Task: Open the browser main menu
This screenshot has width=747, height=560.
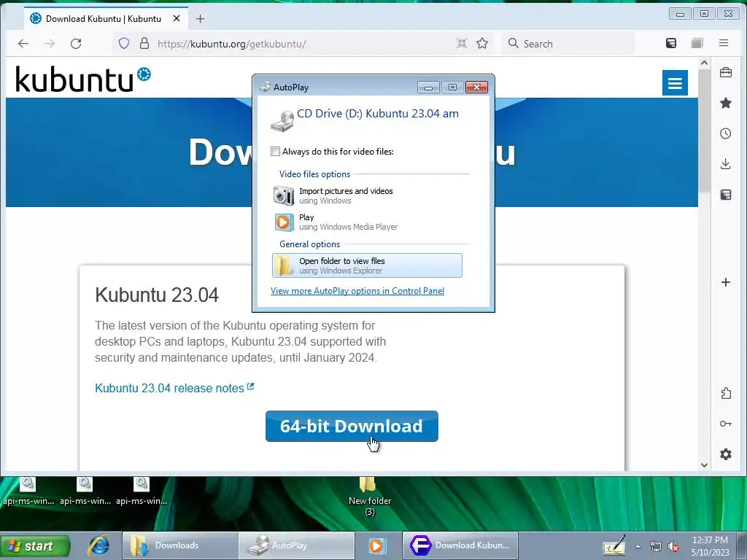Action: [x=724, y=43]
